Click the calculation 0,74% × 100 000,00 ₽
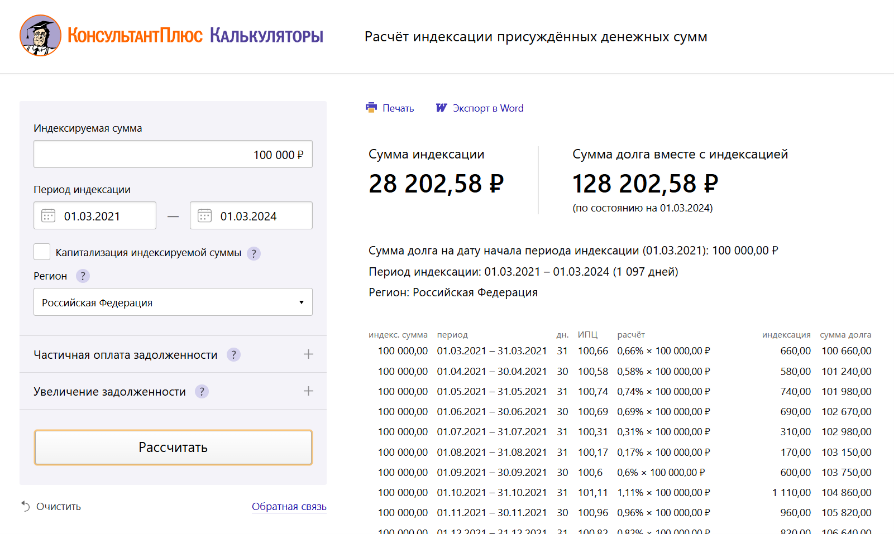Screen dimensions: 894x534 point(664,392)
